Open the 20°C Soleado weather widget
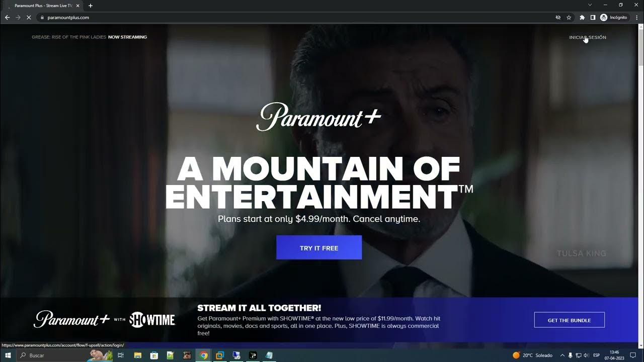 click(532, 355)
